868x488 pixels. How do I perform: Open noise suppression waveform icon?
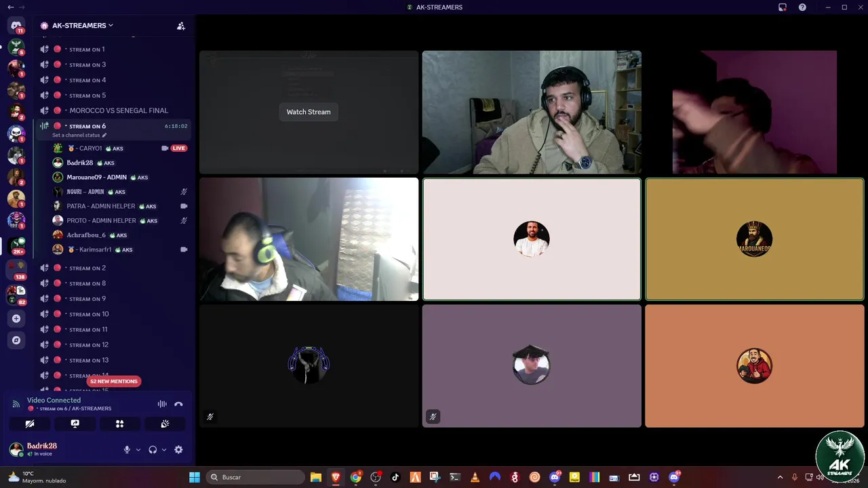point(162,404)
